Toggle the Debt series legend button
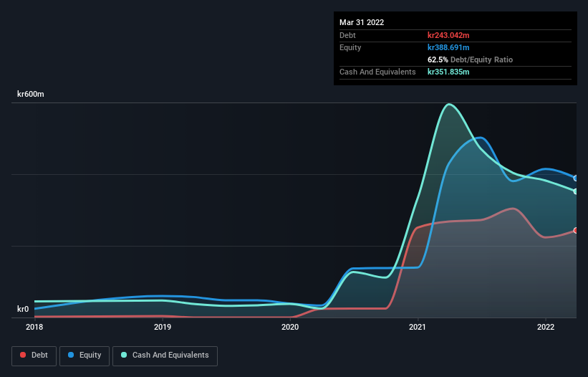 (34, 355)
